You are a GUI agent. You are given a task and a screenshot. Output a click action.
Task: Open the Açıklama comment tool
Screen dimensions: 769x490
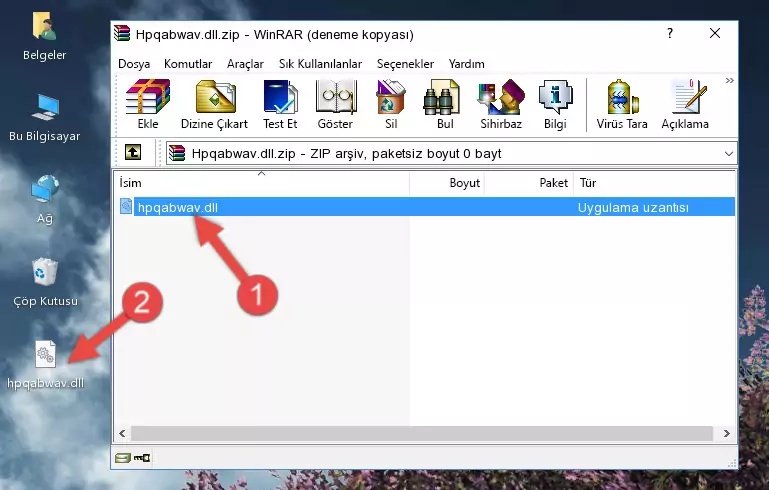tap(685, 104)
